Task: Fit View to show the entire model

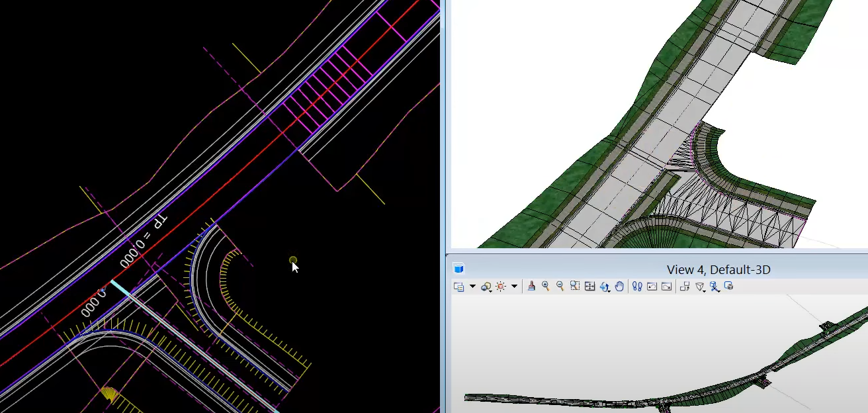Action: [589, 286]
